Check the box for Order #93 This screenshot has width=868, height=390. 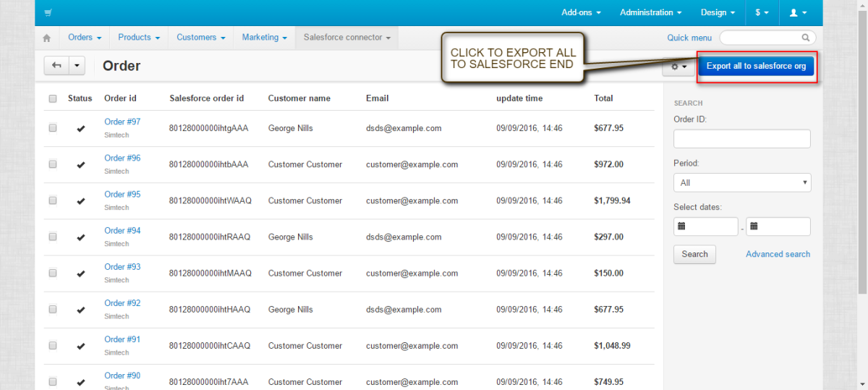(53, 273)
